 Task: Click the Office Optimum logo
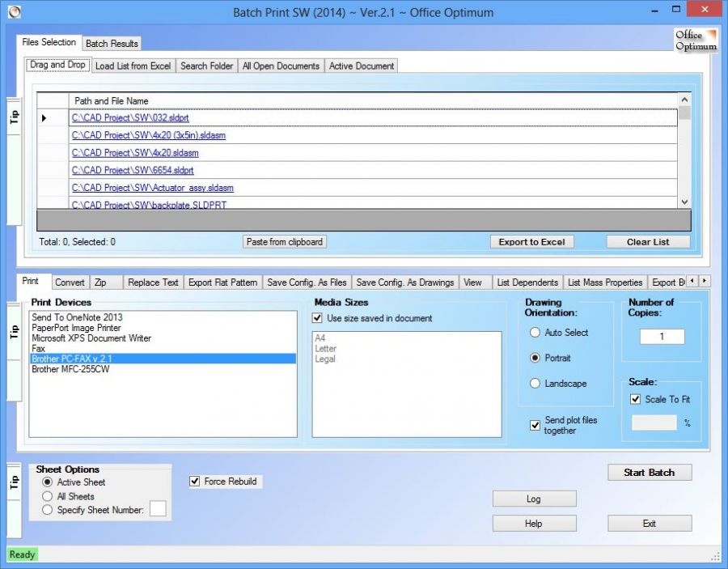[x=696, y=40]
